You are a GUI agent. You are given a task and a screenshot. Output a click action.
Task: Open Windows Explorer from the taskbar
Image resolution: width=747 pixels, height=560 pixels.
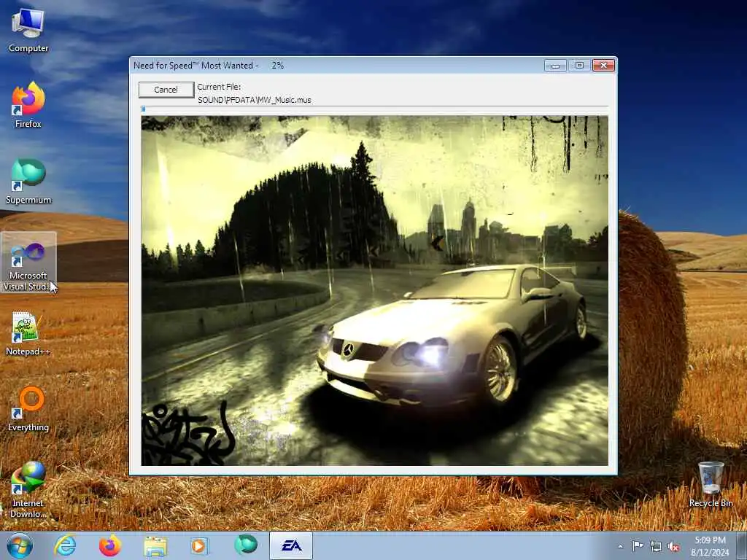click(x=155, y=545)
